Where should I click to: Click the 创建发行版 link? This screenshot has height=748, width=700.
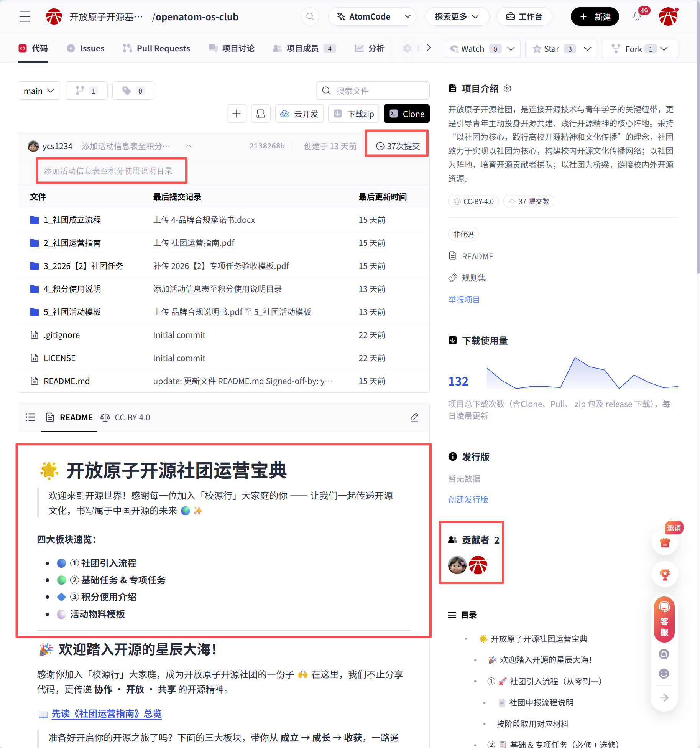[468, 499]
